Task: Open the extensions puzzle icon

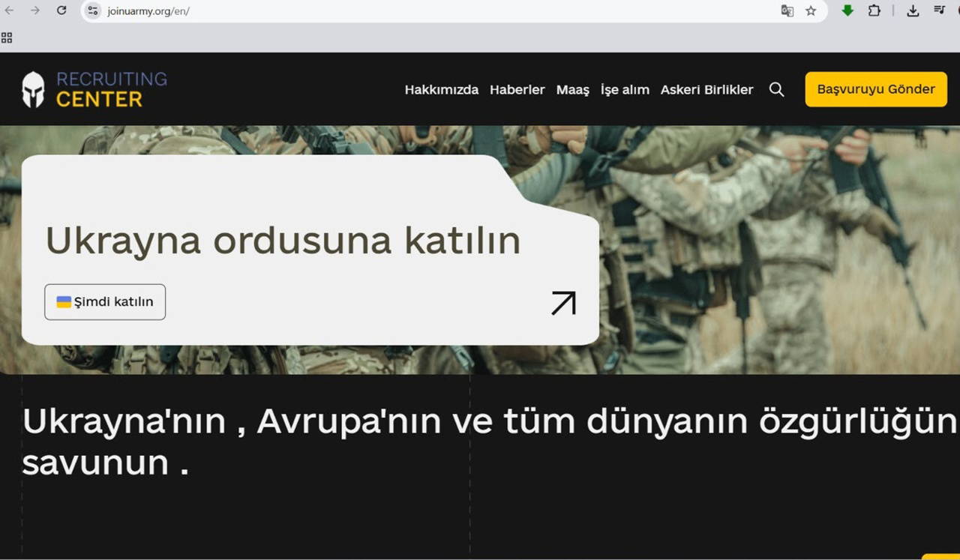Action: coord(874,10)
